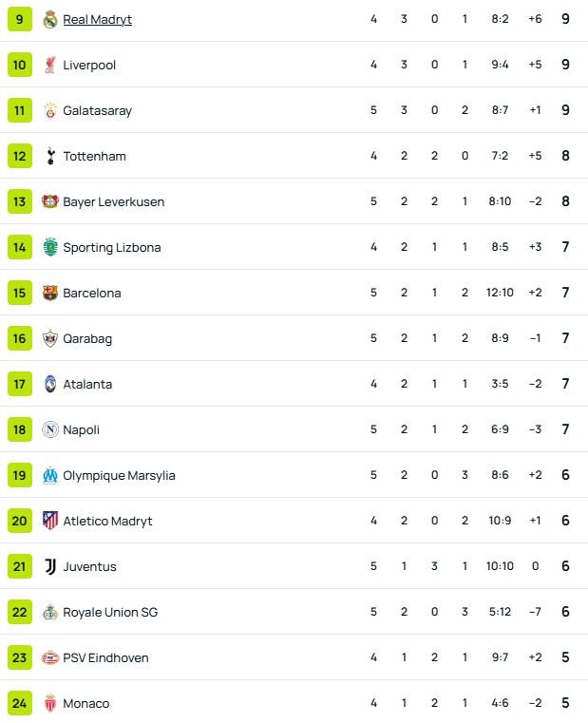Open the Sporting Lizbona team page

[112, 247]
